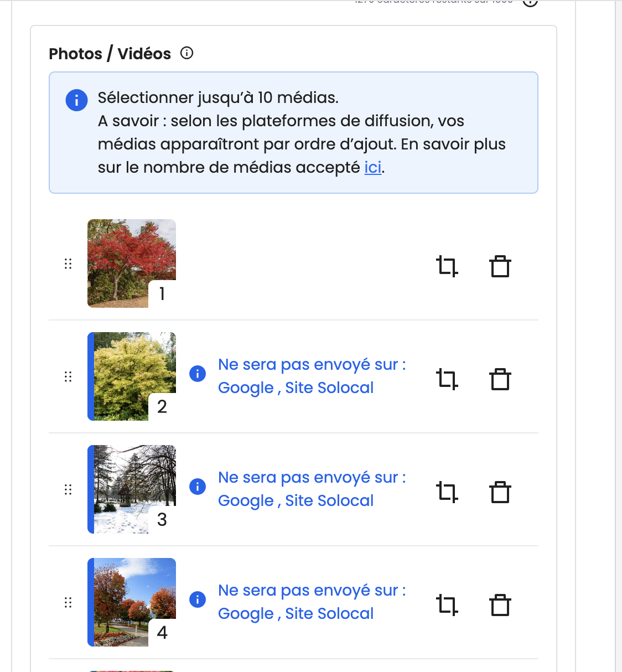Click the drag handle for photo 4
Image resolution: width=622 pixels, height=672 pixels.
pyautogui.click(x=68, y=602)
